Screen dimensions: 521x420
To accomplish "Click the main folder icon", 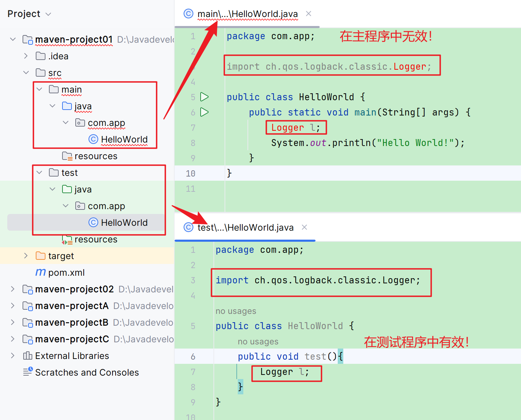I will [x=54, y=89].
